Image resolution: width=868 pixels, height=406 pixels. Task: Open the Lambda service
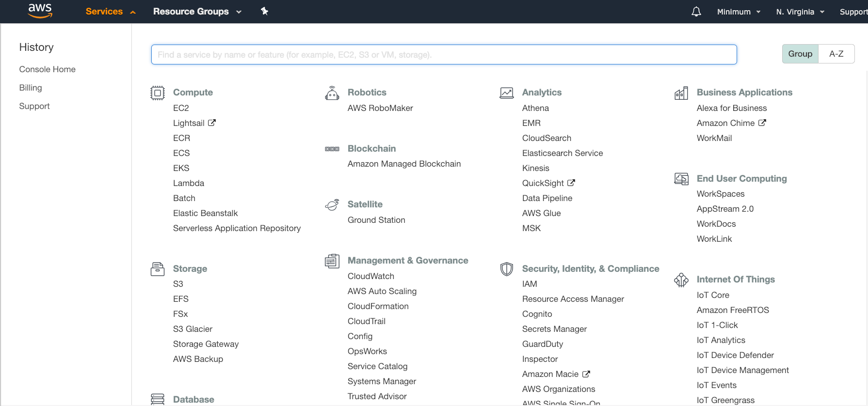pyautogui.click(x=189, y=183)
